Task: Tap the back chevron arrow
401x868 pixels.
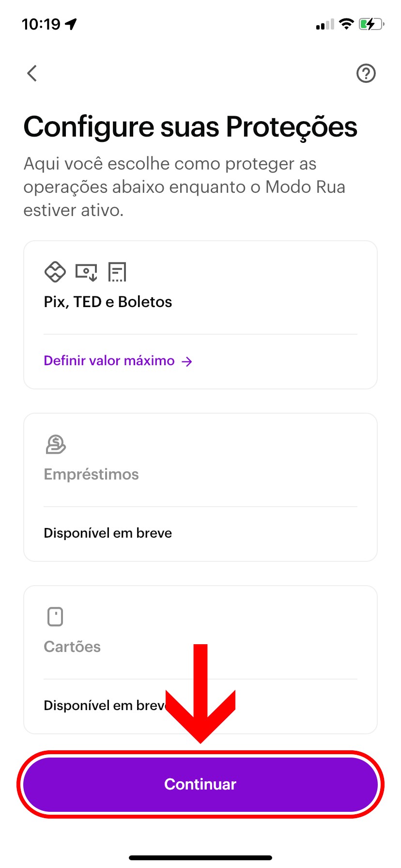Action: pyautogui.click(x=32, y=74)
